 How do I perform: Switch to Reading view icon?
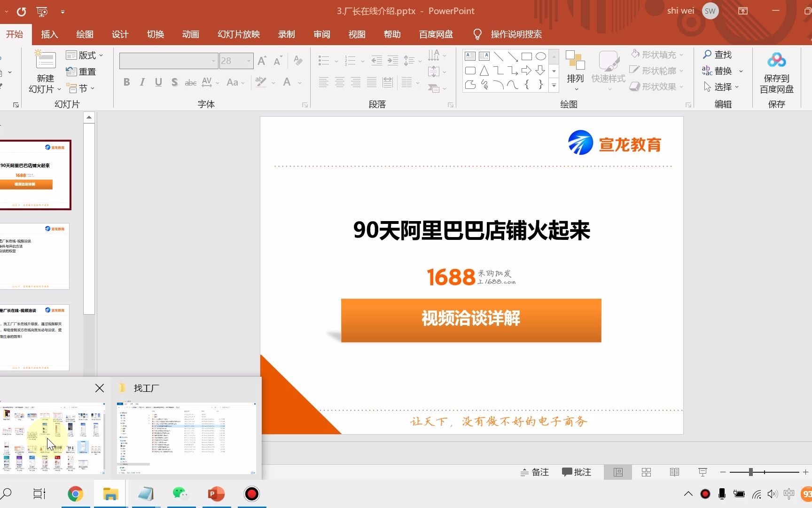[x=674, y=472]
